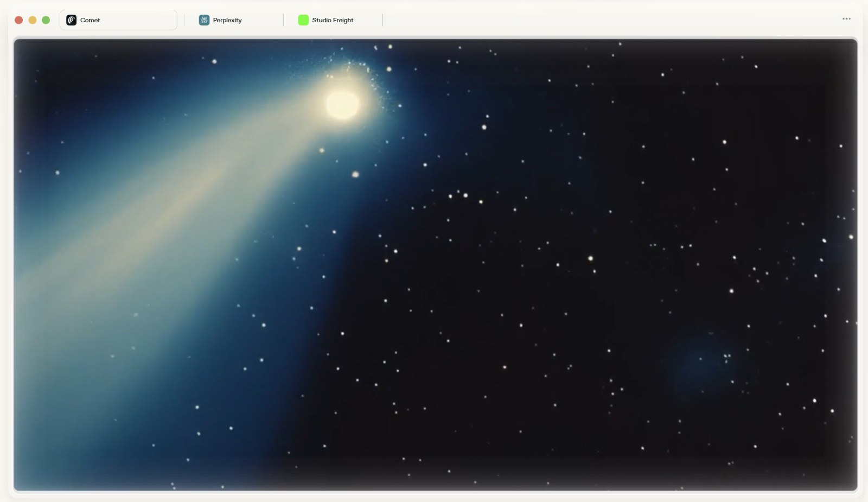Maximize the window with green button
This screenshot has width=868, height=502.
pyautogui.click(x=46, y=20)
